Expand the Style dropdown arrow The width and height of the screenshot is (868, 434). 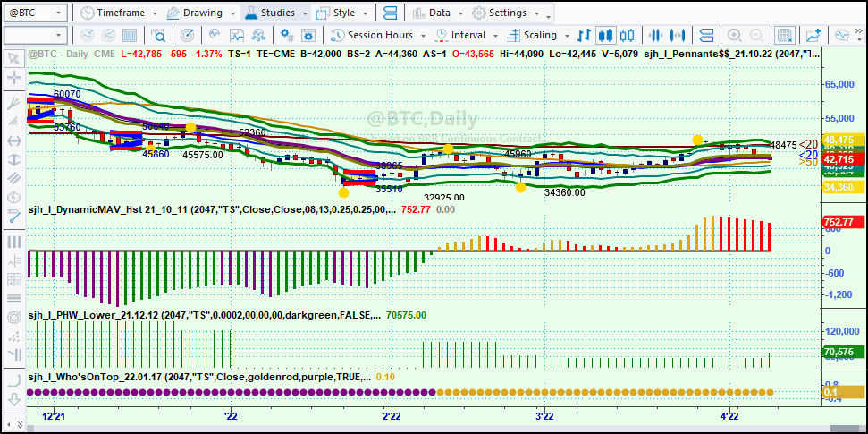point(365,13)
